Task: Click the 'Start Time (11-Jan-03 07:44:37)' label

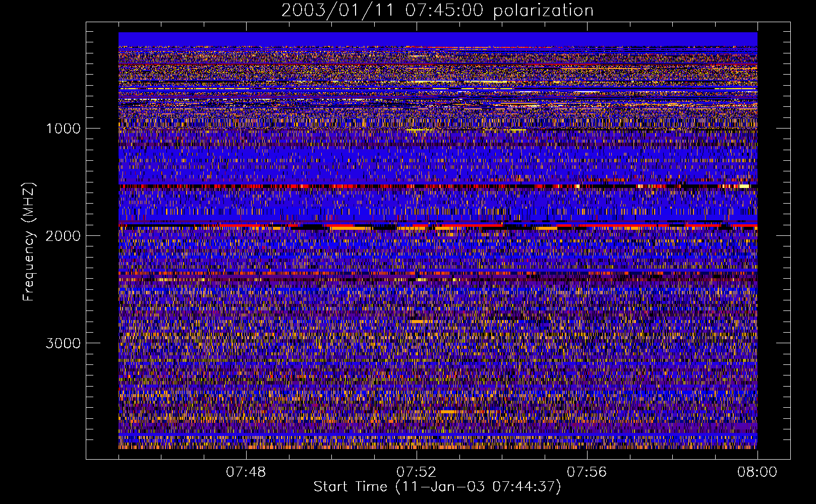Action: coord(437,487)
